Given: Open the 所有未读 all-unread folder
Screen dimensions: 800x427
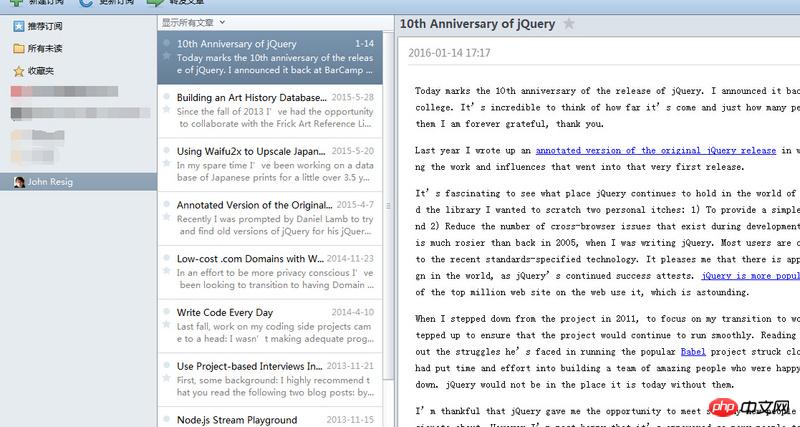Looking at the screenshot, I should (x=37, y=48).
